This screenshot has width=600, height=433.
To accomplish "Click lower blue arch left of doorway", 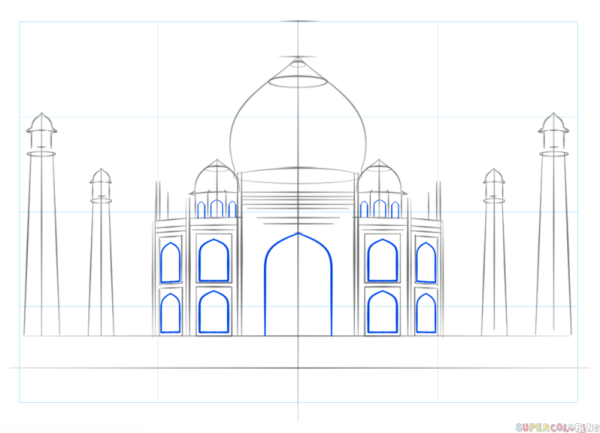I will 214,311.
